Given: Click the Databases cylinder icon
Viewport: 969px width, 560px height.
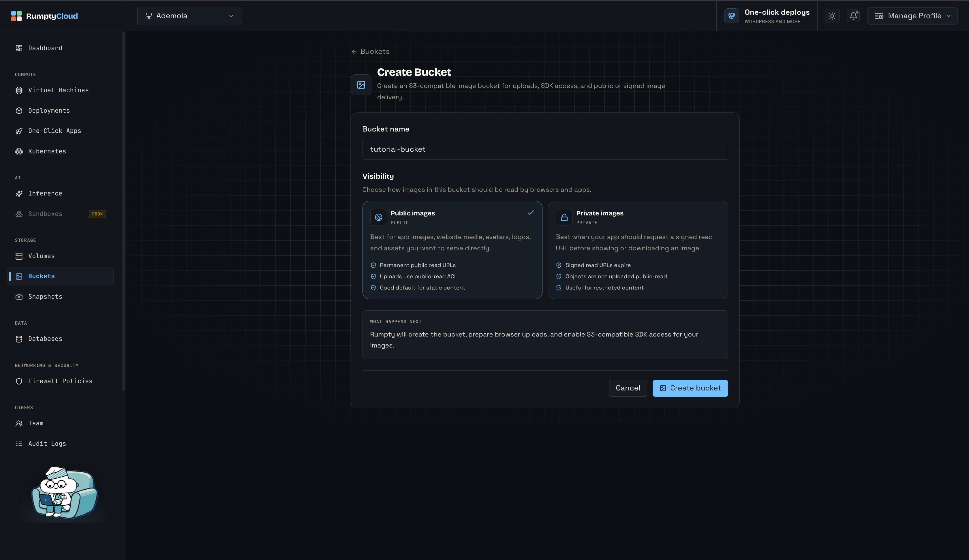Looking at the screenshot, I should coord(19,339).
